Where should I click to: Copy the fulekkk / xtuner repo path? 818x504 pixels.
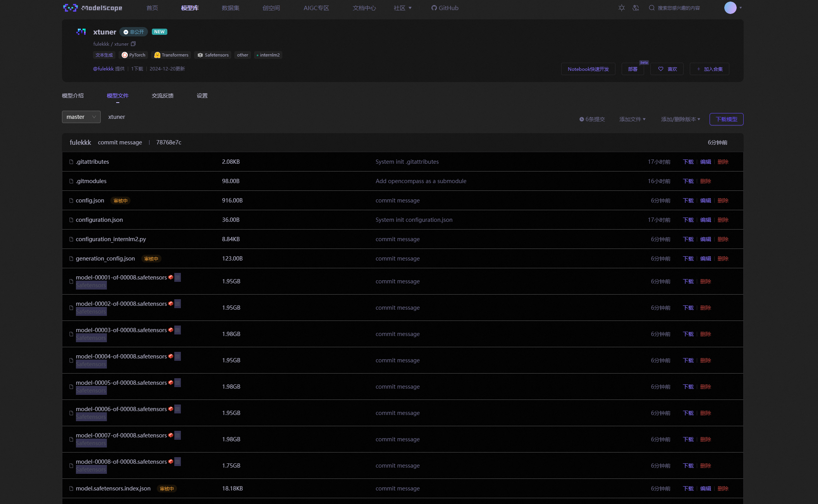coord(133,44)
